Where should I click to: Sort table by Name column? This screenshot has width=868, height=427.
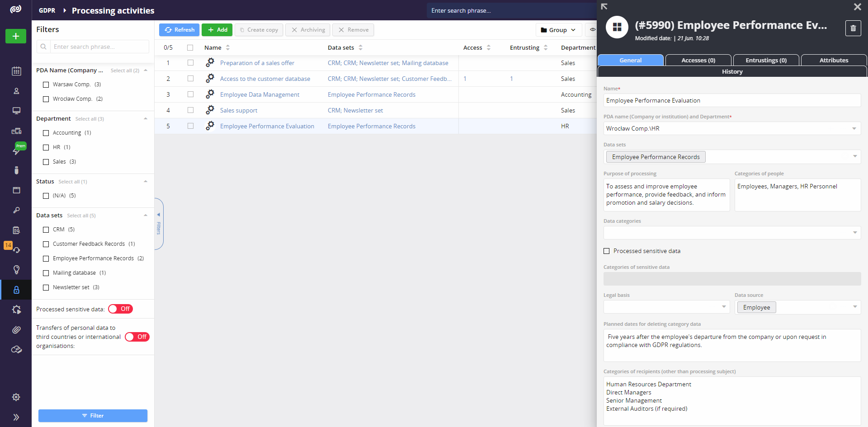(x=217, y=47)
